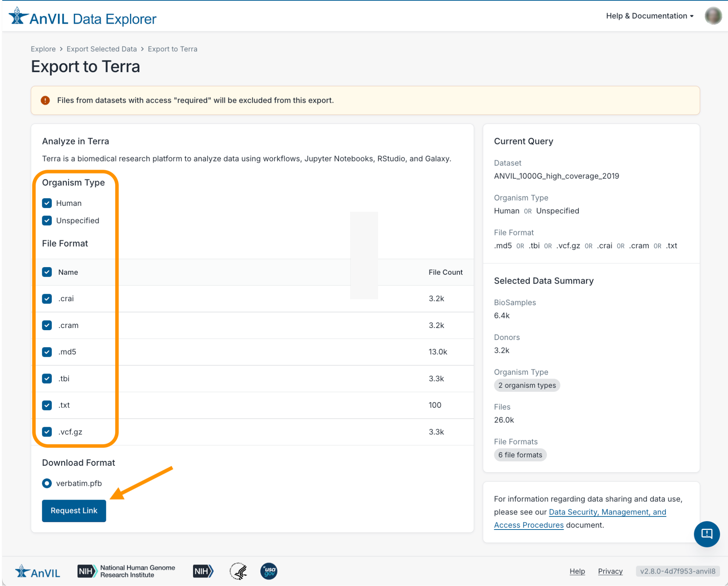Open the footer Help link
The width and height of the screenshot is (728, 586).
point(577,571)
